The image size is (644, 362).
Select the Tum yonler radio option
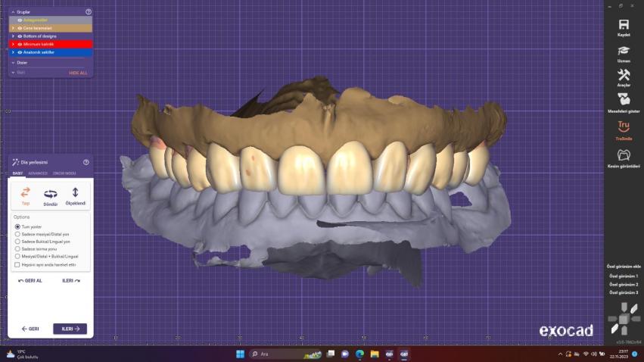point(17,226)
